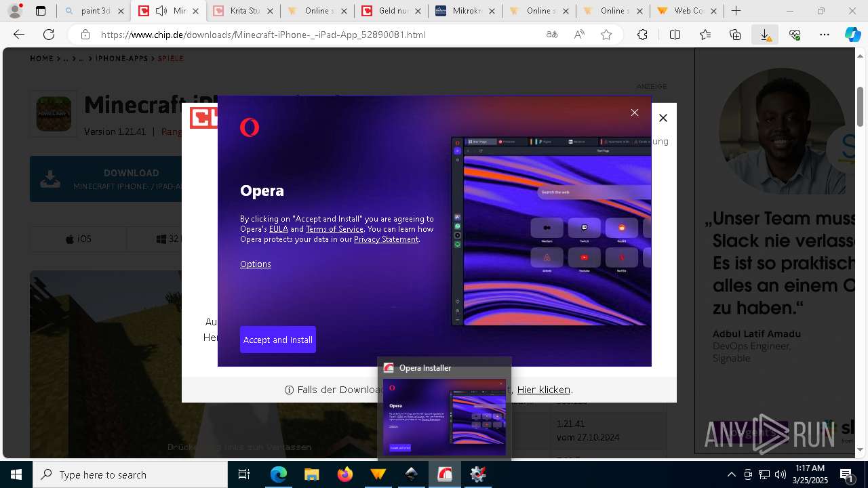Image resolution: width=868 pixels, height=488 pixels.
Task: Click the Opera Installer taskbar preview thumbnail
Action: [444, 417]
